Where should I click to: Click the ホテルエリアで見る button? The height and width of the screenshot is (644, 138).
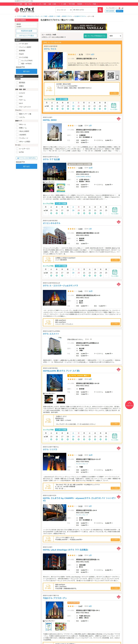(27, 36)
